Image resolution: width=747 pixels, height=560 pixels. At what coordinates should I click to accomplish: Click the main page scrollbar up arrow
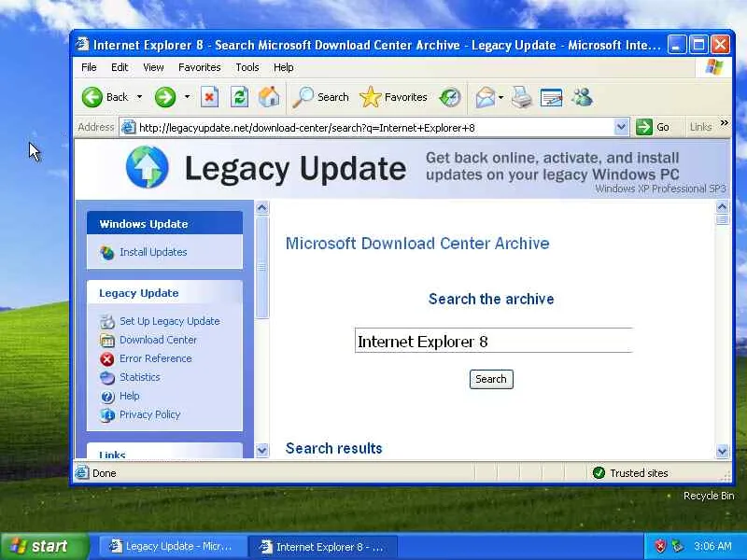pos(722,206)
